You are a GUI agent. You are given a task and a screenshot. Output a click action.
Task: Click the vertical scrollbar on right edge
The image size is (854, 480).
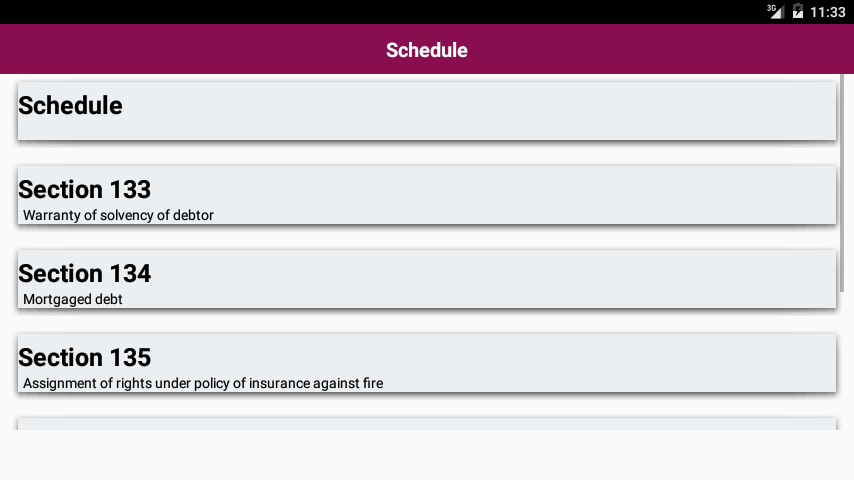(x=842, y=190)
